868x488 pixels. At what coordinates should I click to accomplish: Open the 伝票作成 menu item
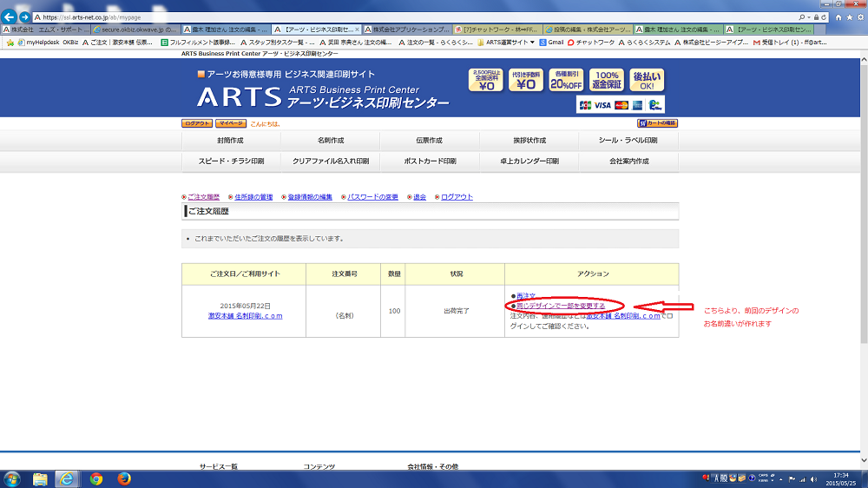(430, 141)
